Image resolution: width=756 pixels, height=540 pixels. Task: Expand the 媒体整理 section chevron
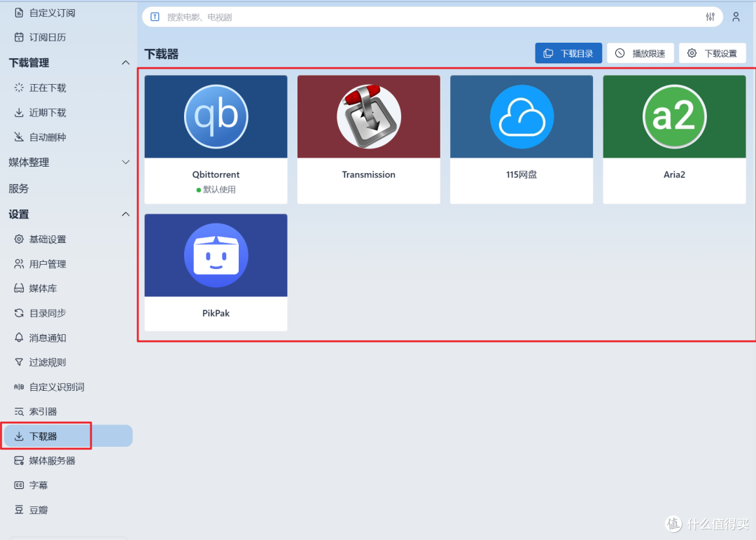coord(125,162)
